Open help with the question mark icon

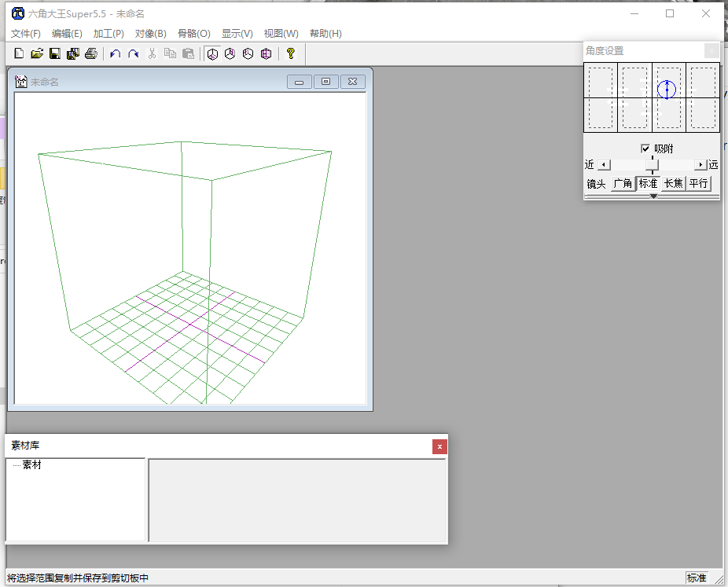[x=290, y=53]
